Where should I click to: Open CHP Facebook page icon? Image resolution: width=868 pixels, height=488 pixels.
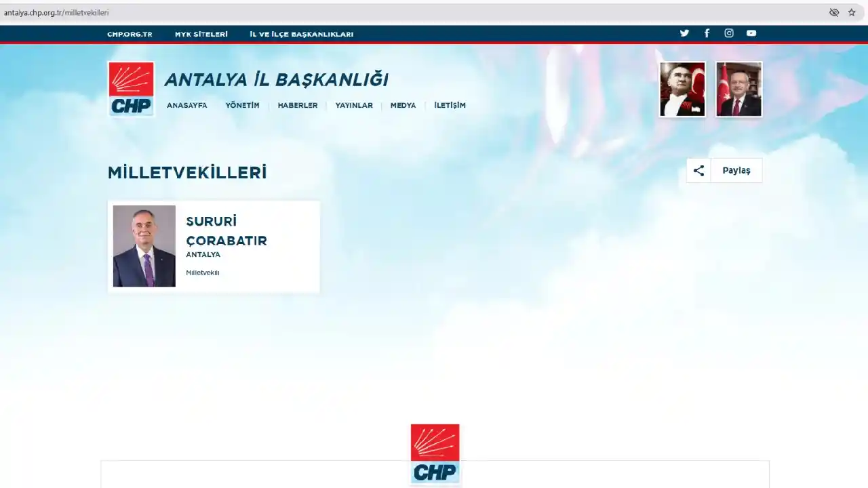707,33
